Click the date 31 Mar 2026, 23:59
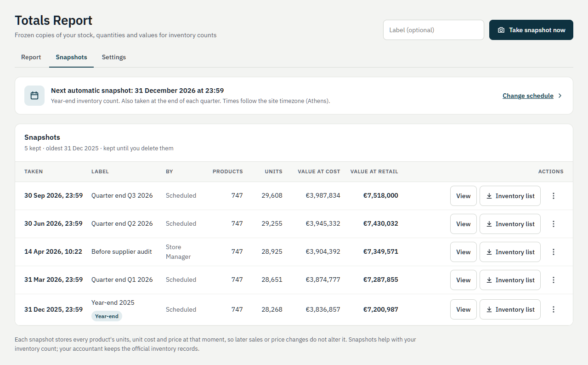The height and width of the screenshot is (365, 588). [53, 279]
